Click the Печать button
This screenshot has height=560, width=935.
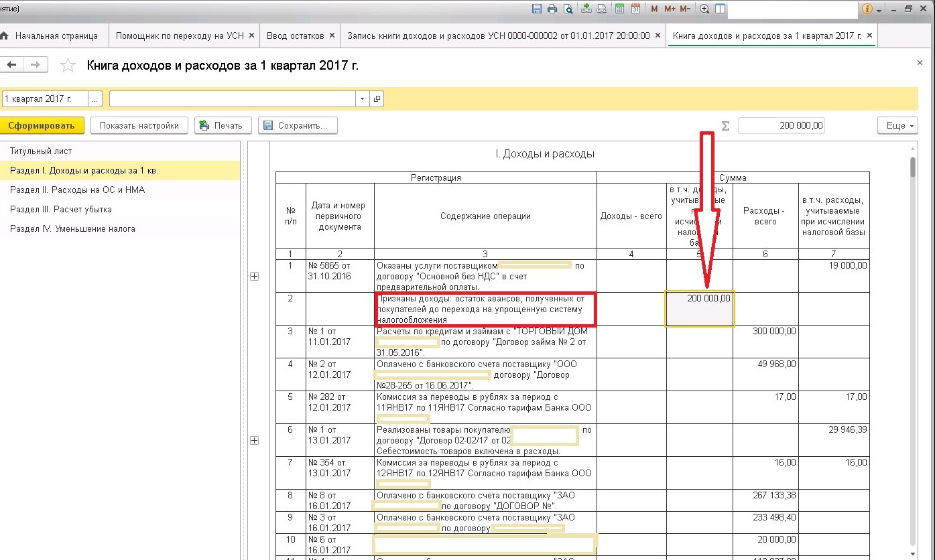click(223, 125)
